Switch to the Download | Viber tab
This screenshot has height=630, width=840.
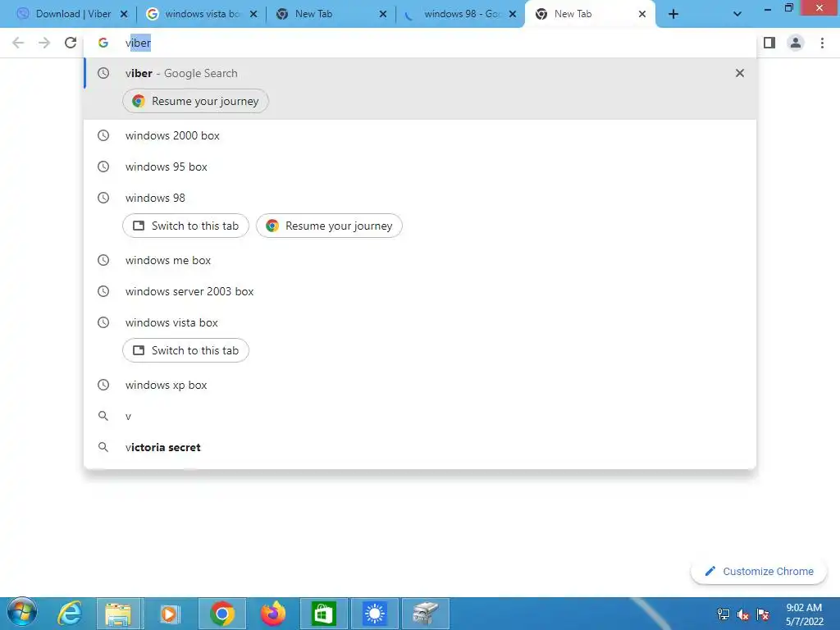tap(67, 14)
